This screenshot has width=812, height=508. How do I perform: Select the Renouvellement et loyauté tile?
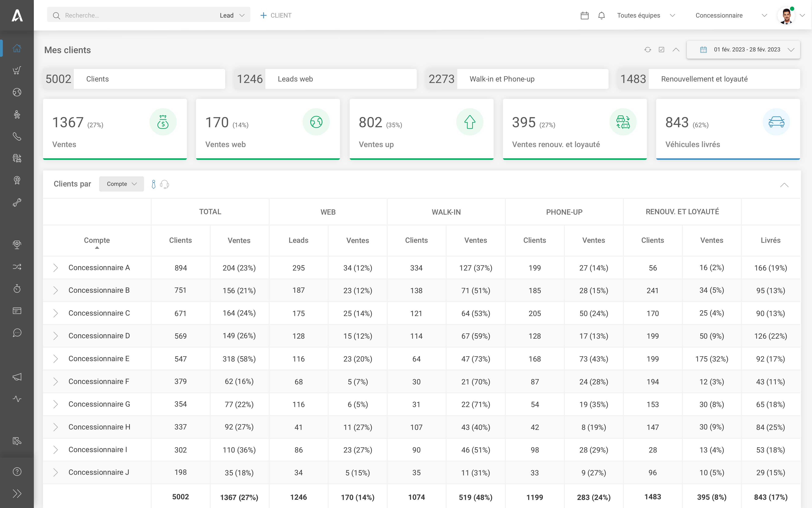[x=709, y=79]
